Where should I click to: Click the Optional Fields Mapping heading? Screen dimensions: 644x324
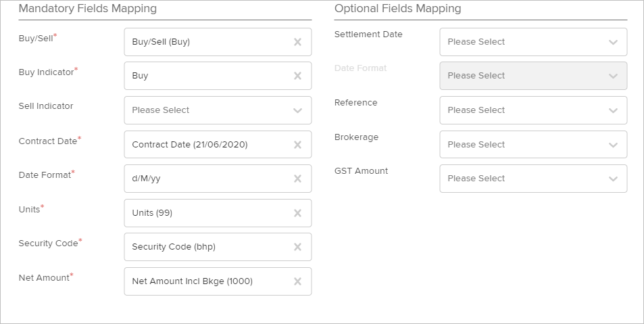point(397,8)
